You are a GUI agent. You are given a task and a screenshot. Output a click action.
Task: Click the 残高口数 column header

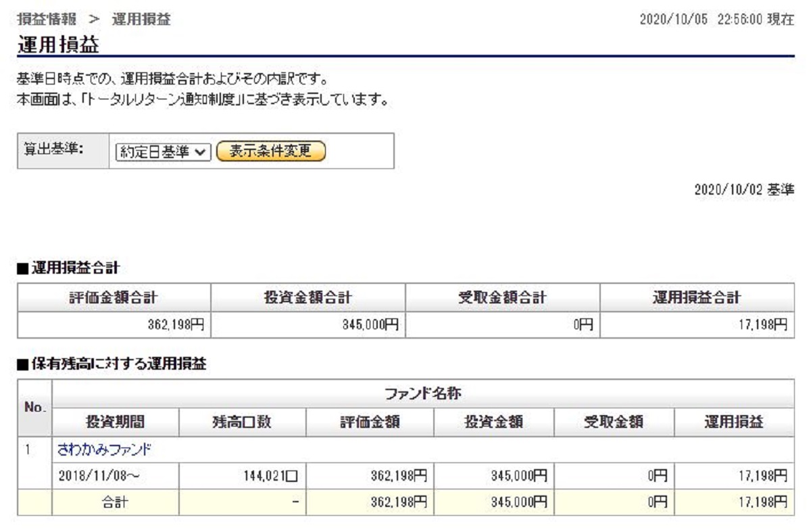243,422
